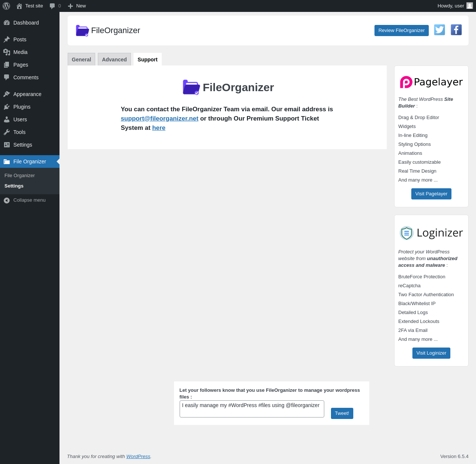This screenshot has height=464, width=476.
Task: Click the New content plus button
Action: pyautogui.click(x=77, y=6)
